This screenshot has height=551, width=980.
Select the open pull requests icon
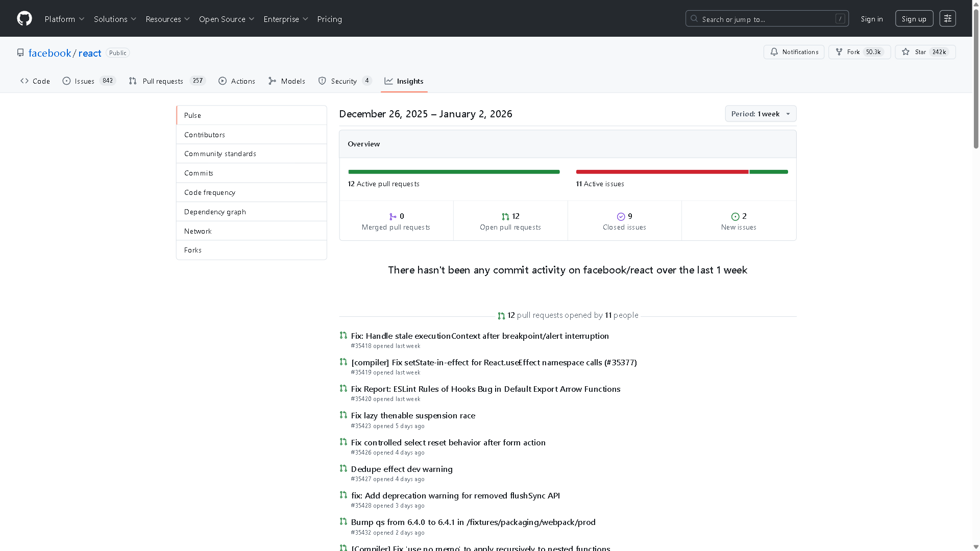pyautogui.click(x=505, y=216)
